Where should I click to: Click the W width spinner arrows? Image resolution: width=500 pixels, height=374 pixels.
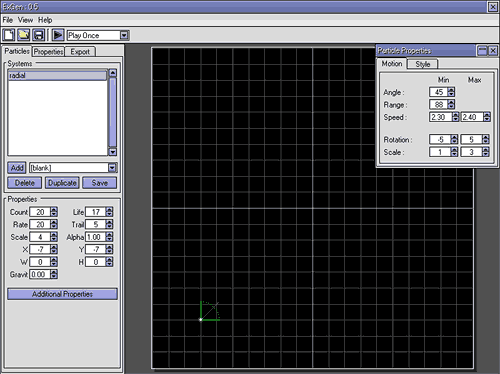[x=54, y=262]
